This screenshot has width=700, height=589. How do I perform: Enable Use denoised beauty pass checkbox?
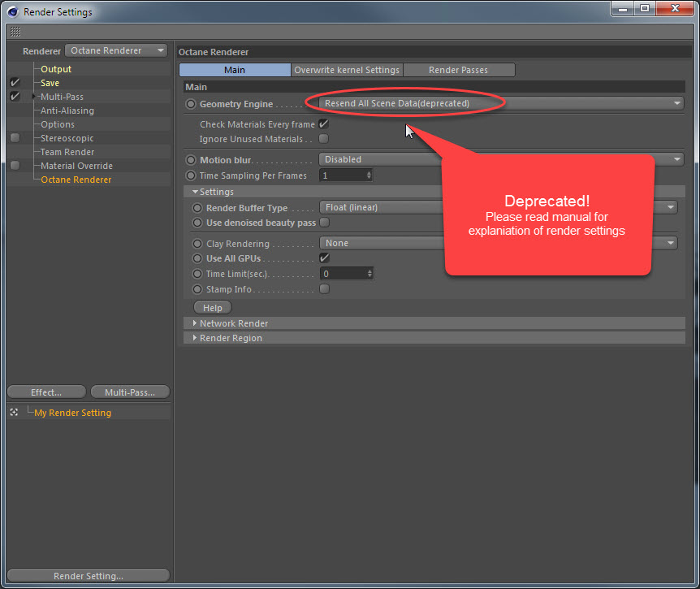click(325, 223)
